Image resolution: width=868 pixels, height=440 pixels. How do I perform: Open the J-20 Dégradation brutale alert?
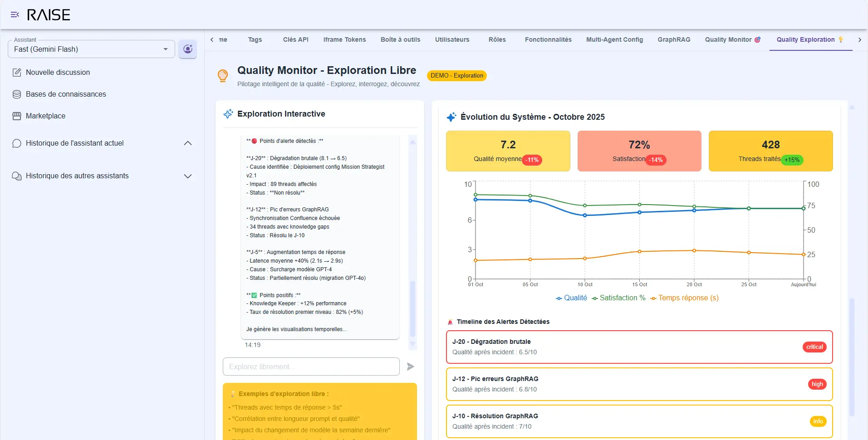pyautogui.click(x=639, y=347)
